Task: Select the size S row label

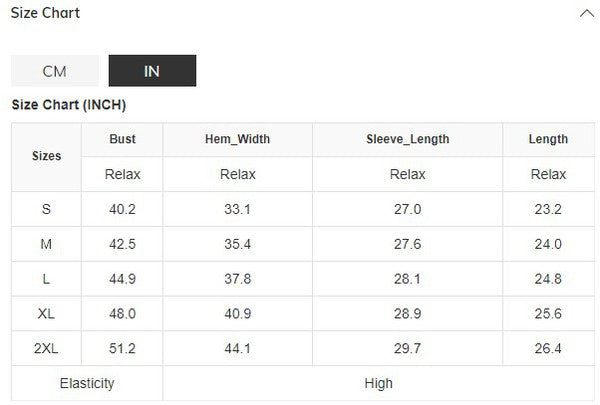Action: (x=47, y=209)
